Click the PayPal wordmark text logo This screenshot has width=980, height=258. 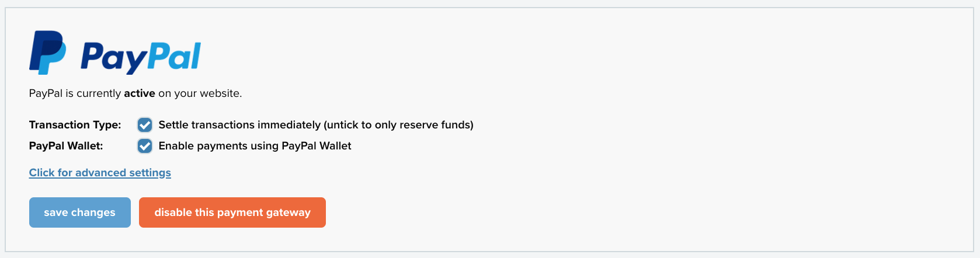pyautogui.click(x=141, y=58)
